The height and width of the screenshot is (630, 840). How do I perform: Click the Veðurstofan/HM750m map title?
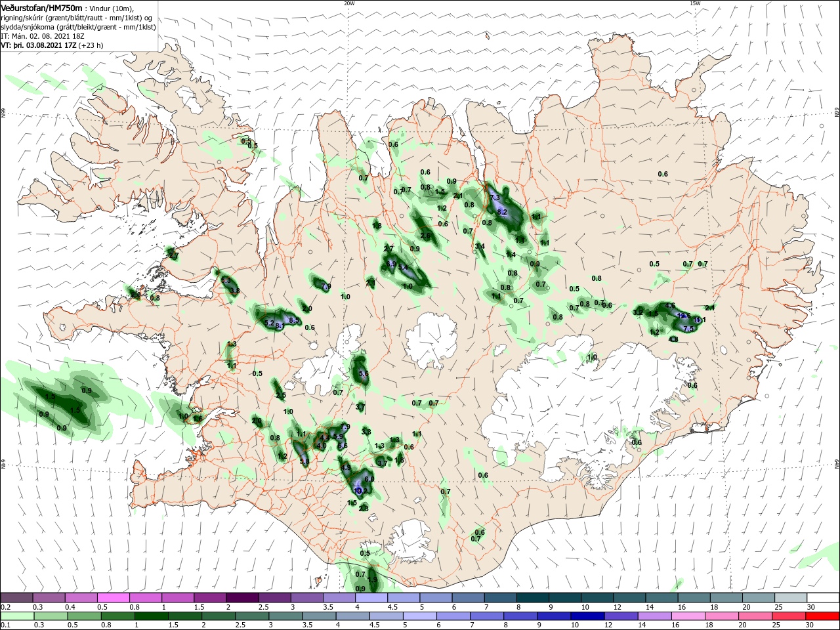(41, 8)
